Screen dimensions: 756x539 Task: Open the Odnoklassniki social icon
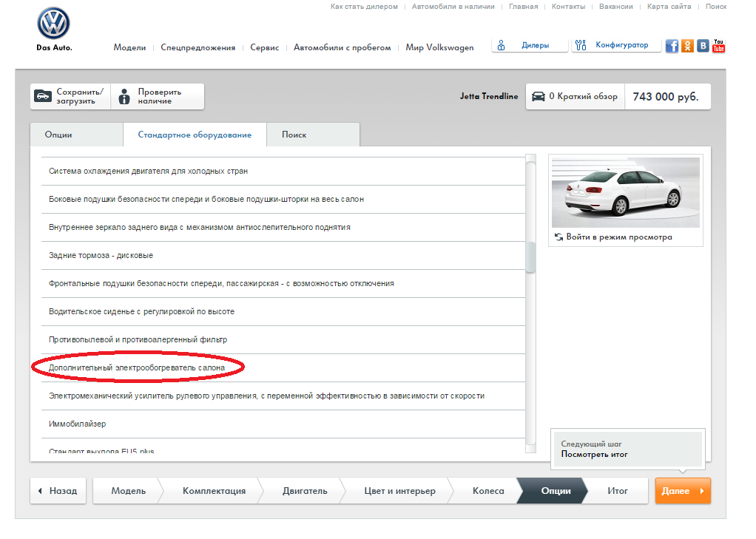coord(687,46)
